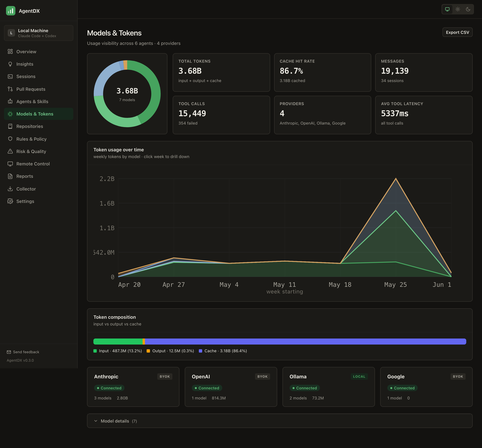Click the Agents & Skills robot icon
The height and width of the screenshot is (448, 482).
click(10, 101)
